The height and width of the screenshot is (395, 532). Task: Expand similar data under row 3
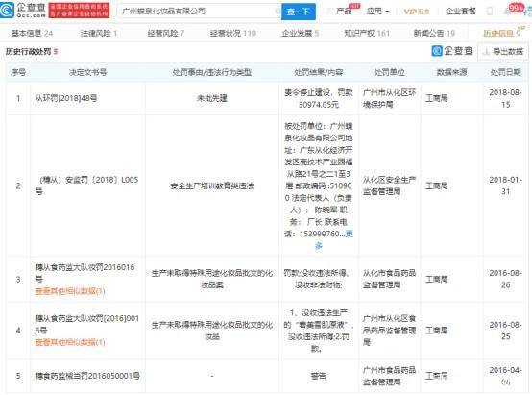coord(70,291)
